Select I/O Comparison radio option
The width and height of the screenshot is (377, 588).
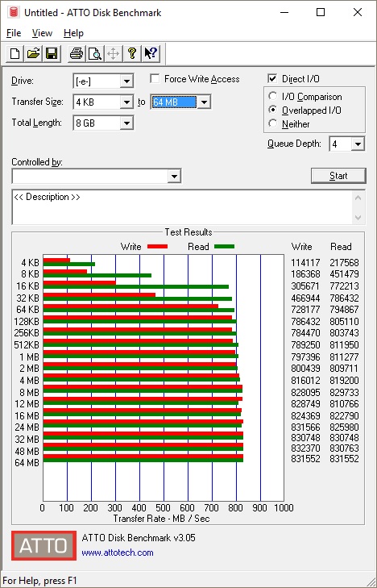(x=273, y=96)
